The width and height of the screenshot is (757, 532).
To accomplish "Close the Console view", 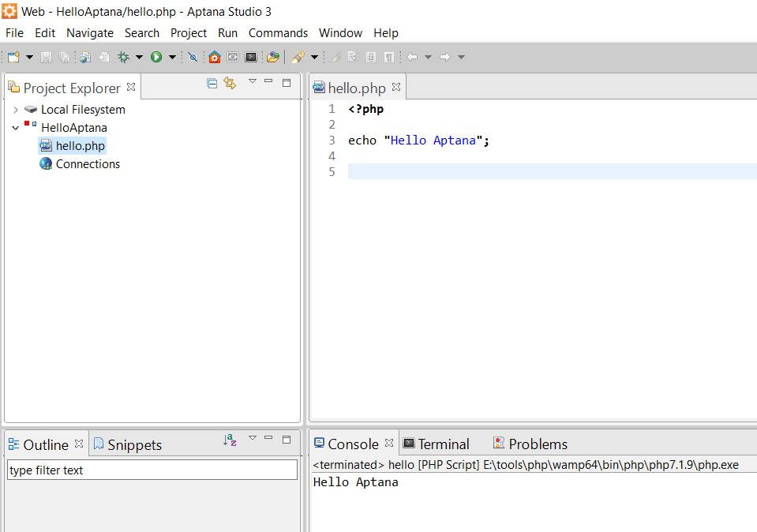I will [389, 443].
